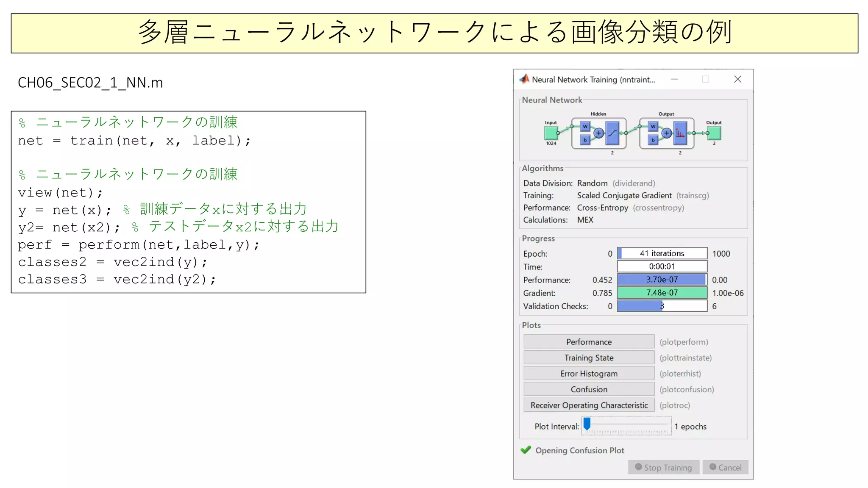Screen dimensions: 868x488
Task: Click the perf = perform(net,label,y); line
Action: click(x=139, y=245)
